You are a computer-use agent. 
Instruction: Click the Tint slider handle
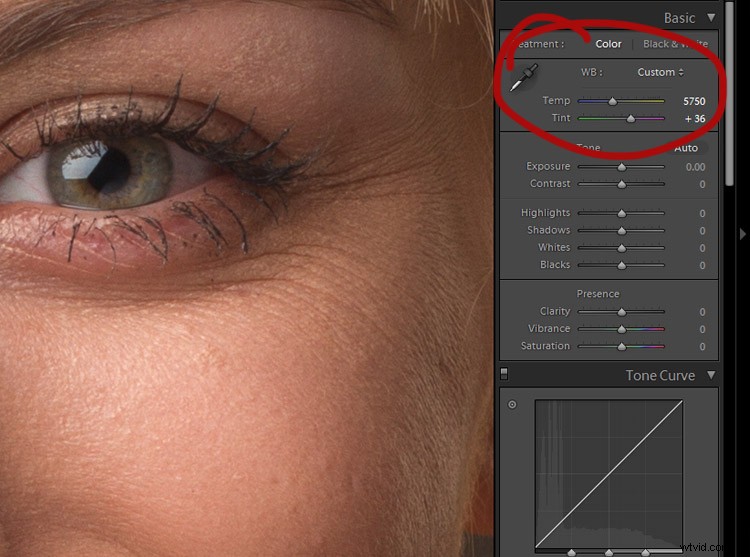(631, 118)
